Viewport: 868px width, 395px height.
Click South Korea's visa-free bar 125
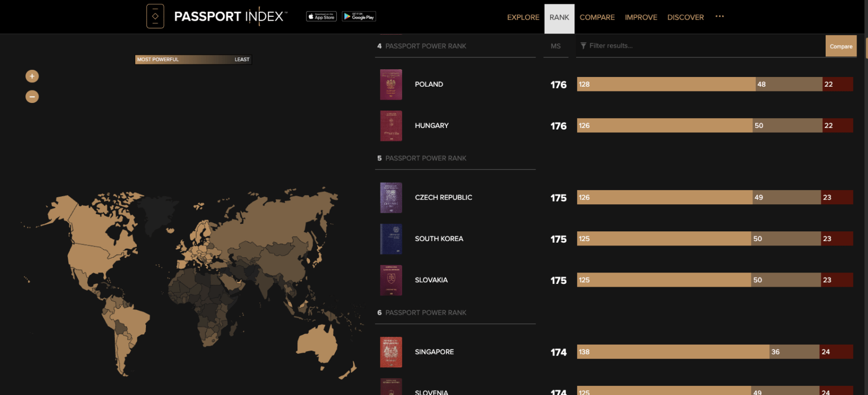664,238
